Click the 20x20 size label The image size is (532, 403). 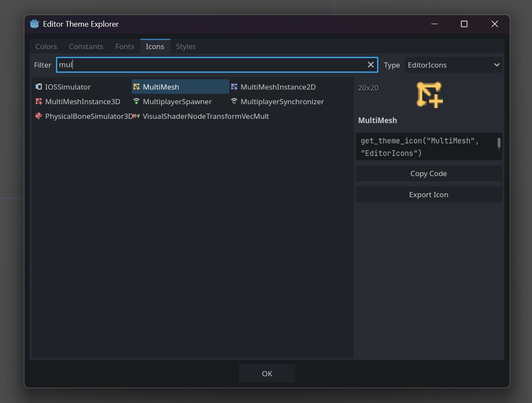click(x=368, y=88)
